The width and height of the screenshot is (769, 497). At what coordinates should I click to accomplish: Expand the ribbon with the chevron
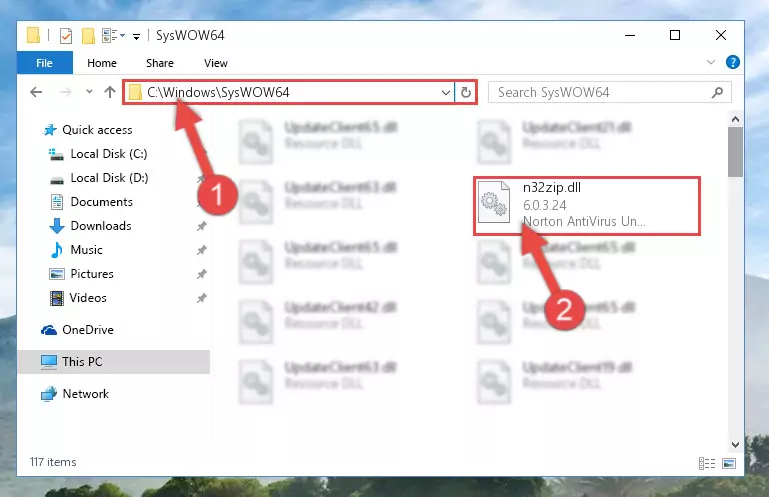pos(711,62)
